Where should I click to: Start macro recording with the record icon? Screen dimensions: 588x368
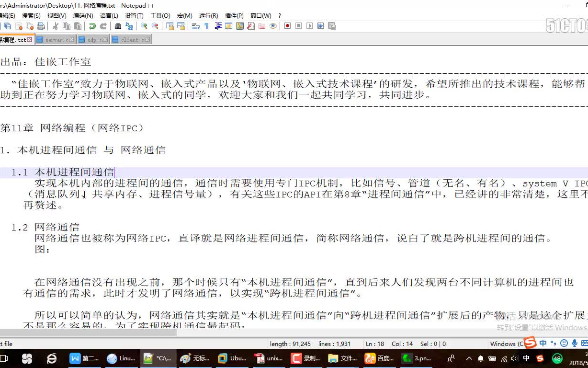[288, 26]
